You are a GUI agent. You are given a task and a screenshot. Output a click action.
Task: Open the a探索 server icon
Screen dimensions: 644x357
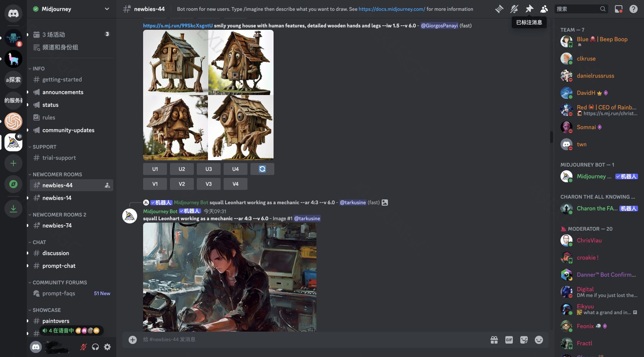click(13, 80)
